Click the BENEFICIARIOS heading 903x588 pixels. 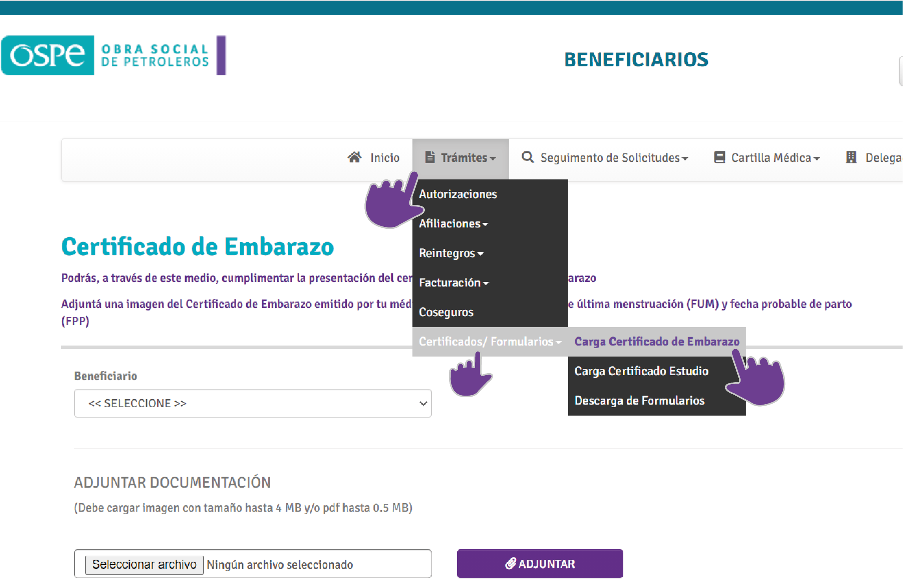[x=636, y=59]
